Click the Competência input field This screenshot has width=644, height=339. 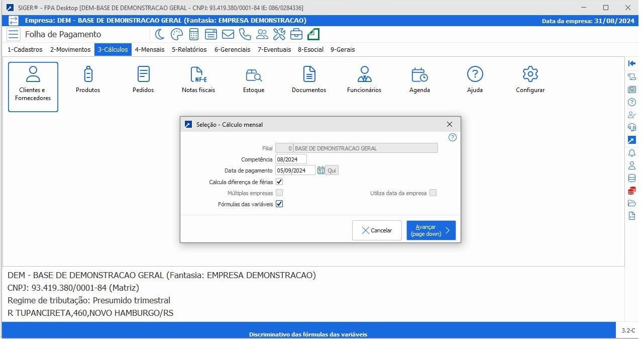click(291, 159)
